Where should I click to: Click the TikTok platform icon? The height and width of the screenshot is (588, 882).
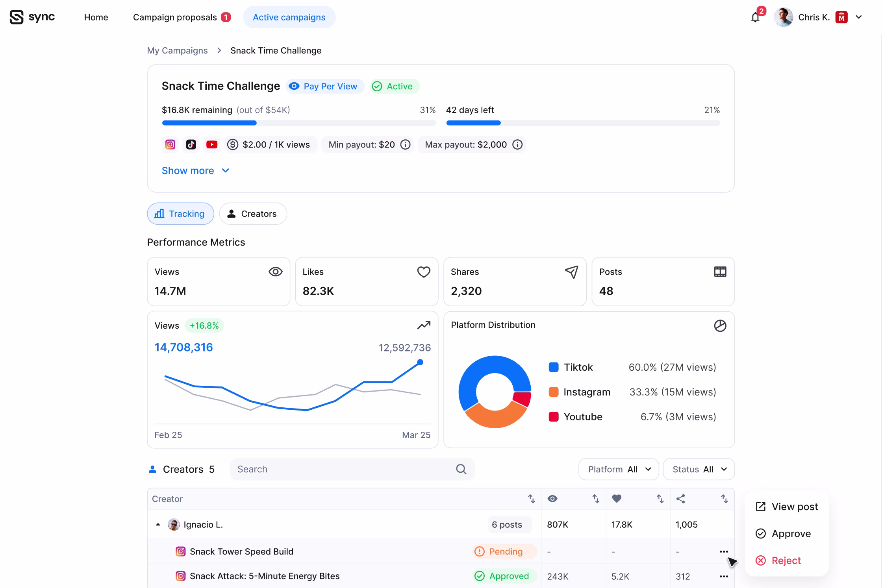[x=191, y=145]
